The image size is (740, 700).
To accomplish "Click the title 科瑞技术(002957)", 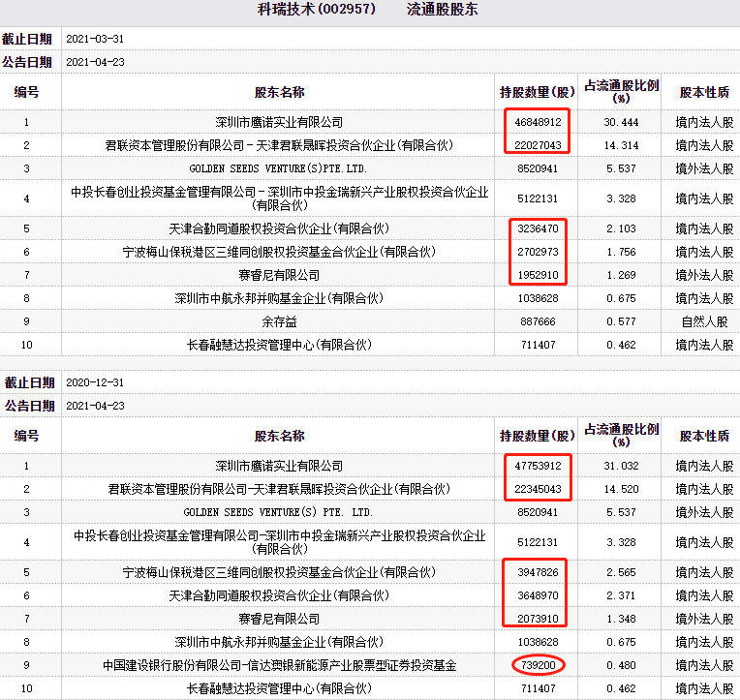I will (316, 9).
